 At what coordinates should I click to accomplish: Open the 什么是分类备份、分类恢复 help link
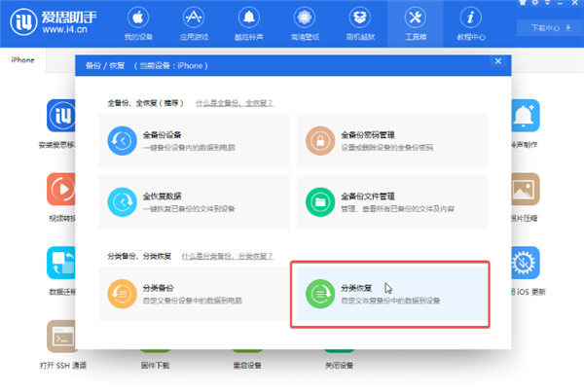click(x=230, y=256)
